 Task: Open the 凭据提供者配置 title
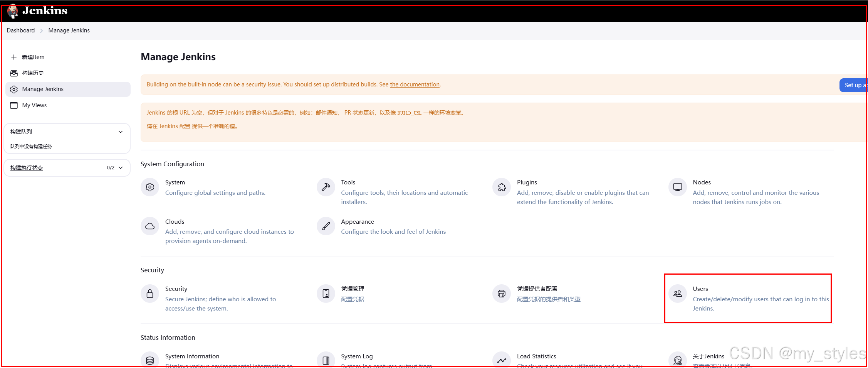coord(537,289)
